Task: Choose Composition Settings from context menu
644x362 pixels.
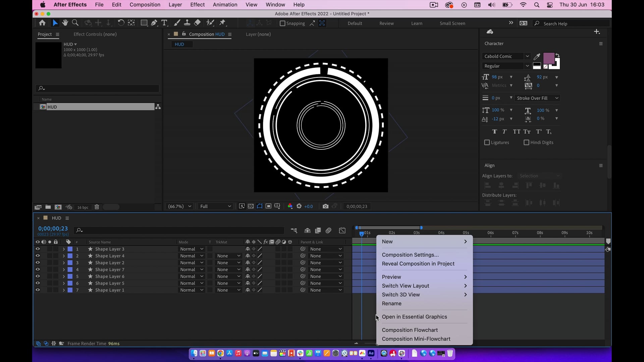Action: click(410, 255)
